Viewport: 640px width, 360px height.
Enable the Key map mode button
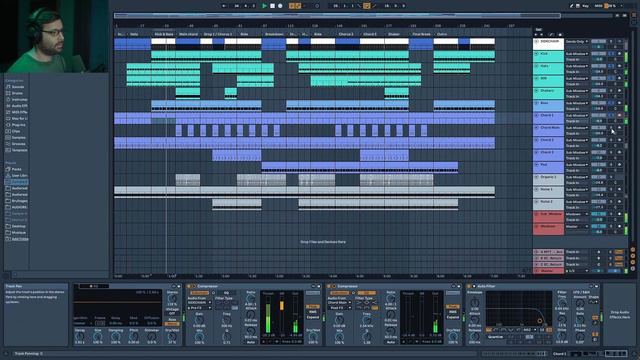click(585, 6)
